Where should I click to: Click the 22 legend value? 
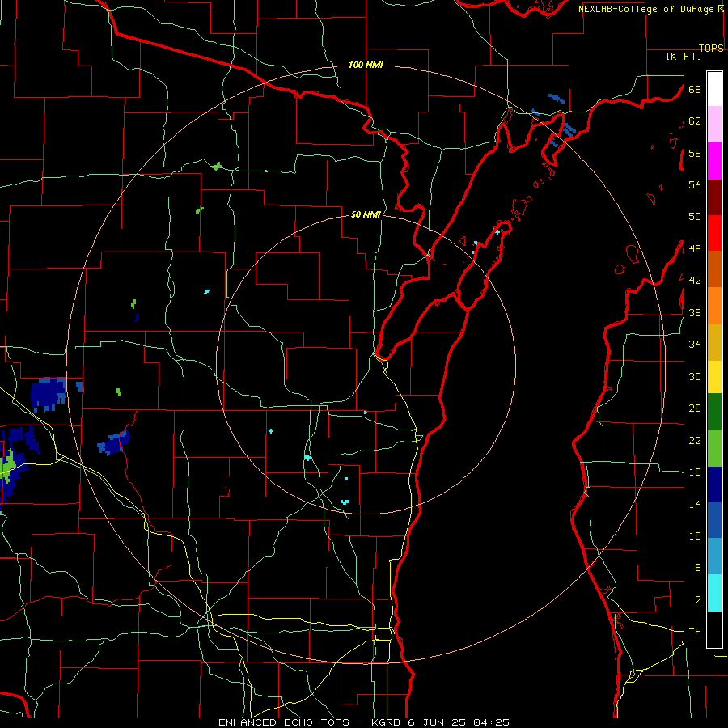(x=695, y=441)
